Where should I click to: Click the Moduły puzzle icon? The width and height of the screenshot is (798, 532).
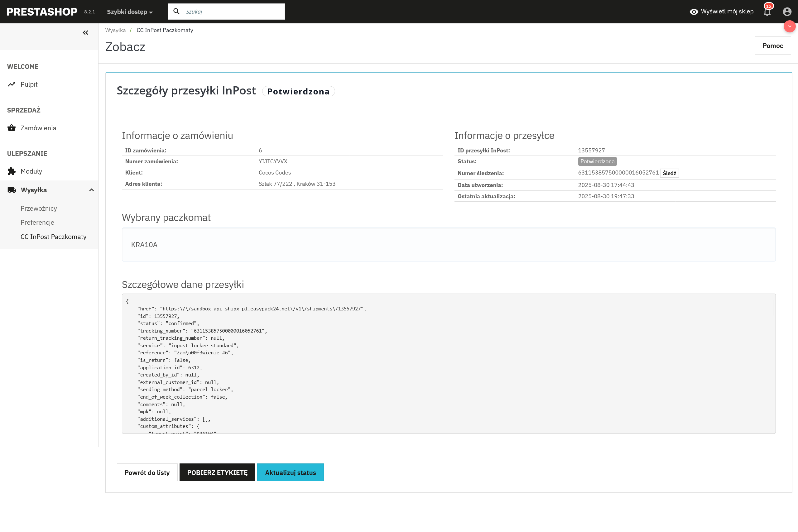pyautogui.click(x=12, y=171)
